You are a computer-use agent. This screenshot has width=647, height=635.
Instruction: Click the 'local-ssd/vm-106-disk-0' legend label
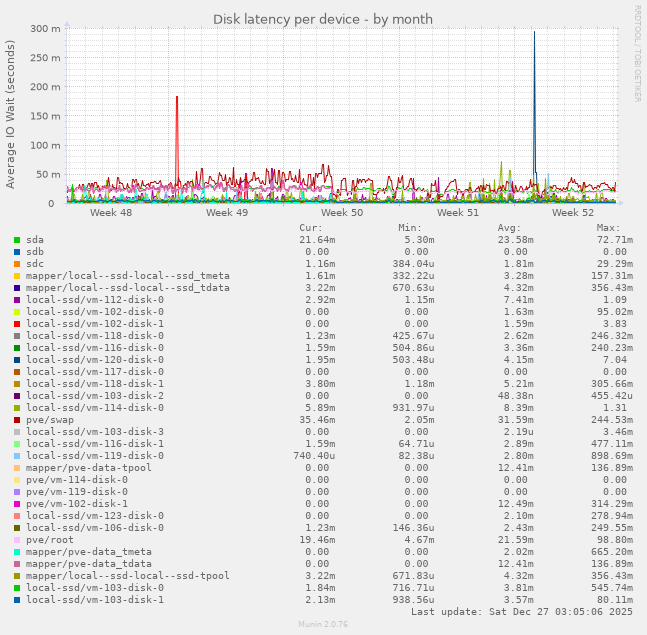coord(95,528)
